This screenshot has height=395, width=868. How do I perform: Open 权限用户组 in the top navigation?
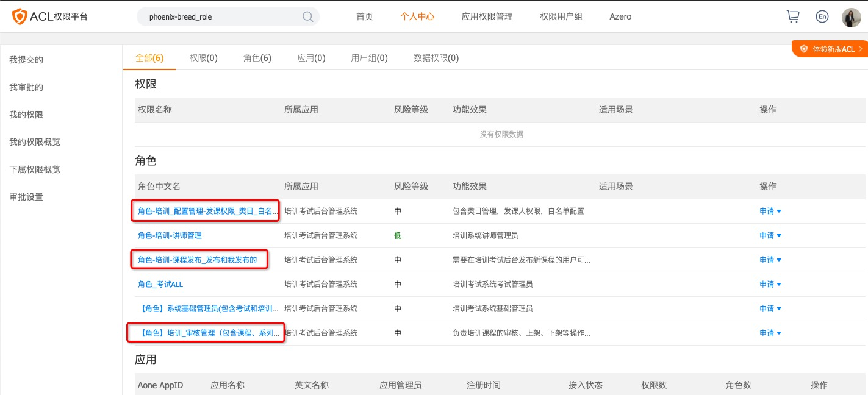561,16
